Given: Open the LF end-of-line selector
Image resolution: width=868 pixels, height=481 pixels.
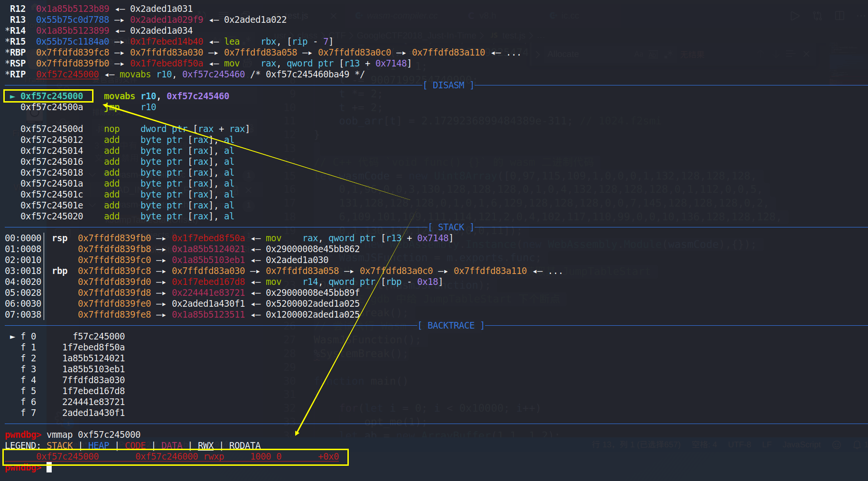Looking at the screenshot, I should 766,445.
